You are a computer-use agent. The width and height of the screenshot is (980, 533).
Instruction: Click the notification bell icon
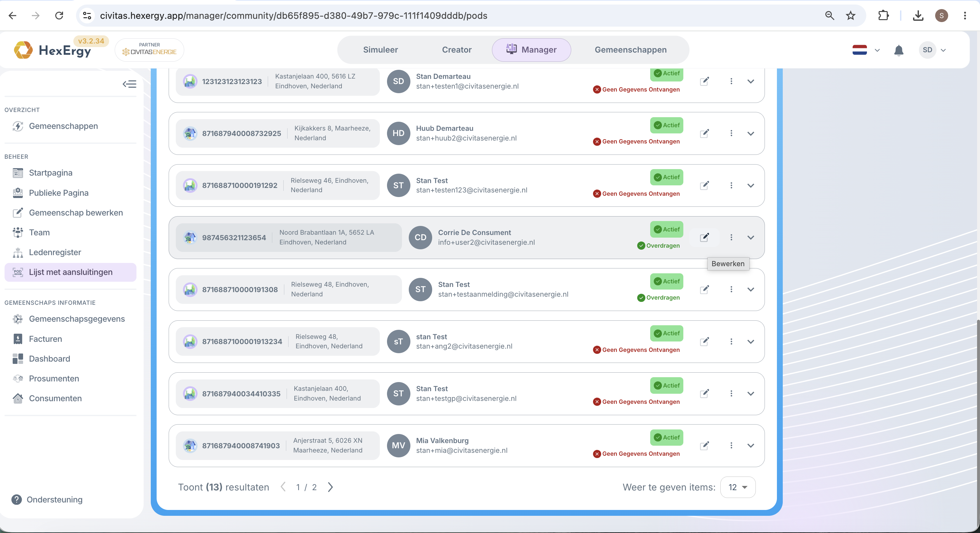point(898,50)
